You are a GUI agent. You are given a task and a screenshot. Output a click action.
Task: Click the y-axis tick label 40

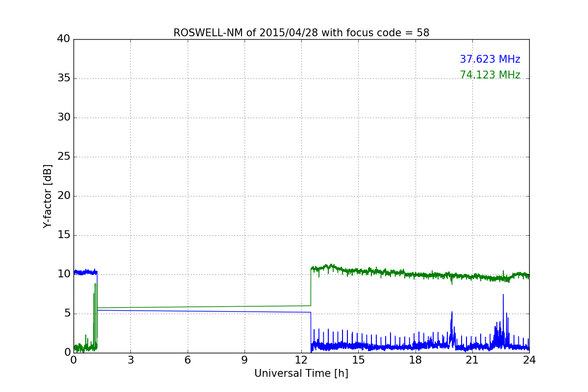click(x=64, y=39)
